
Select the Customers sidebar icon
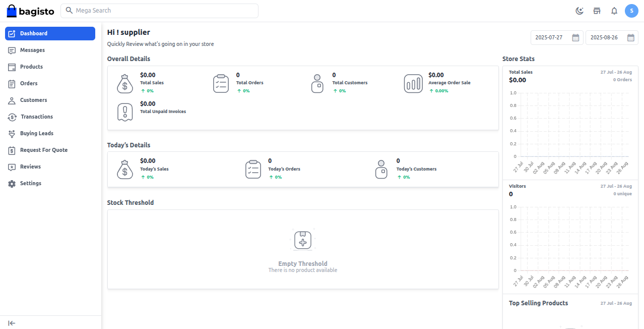tap(11, 100)
